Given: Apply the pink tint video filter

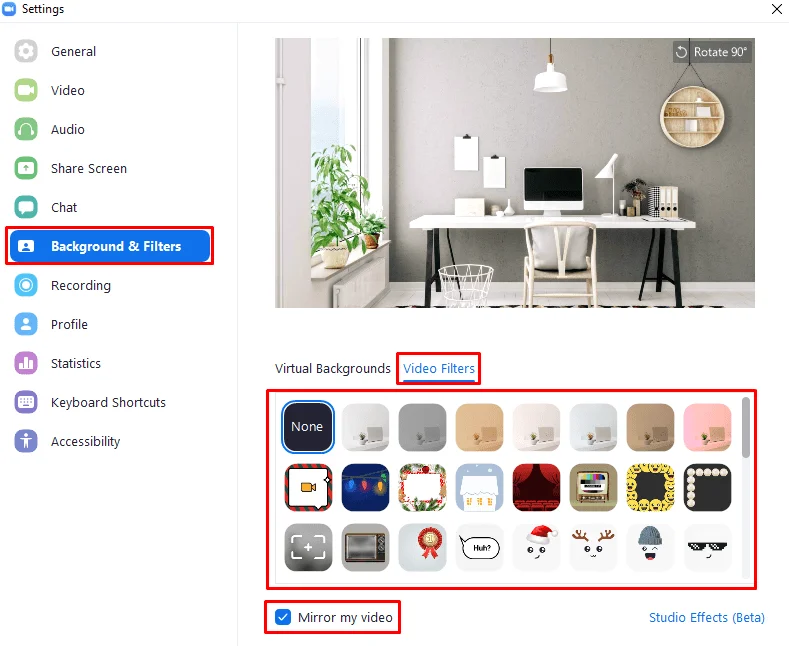Looking at the screenshot, I should pos(707,427).
